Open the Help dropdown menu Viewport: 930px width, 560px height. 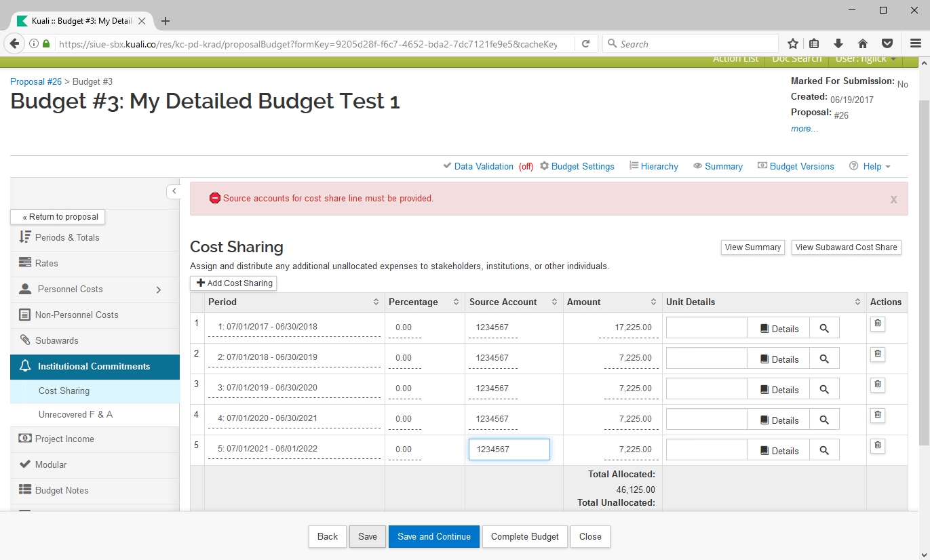click(871, 166)
